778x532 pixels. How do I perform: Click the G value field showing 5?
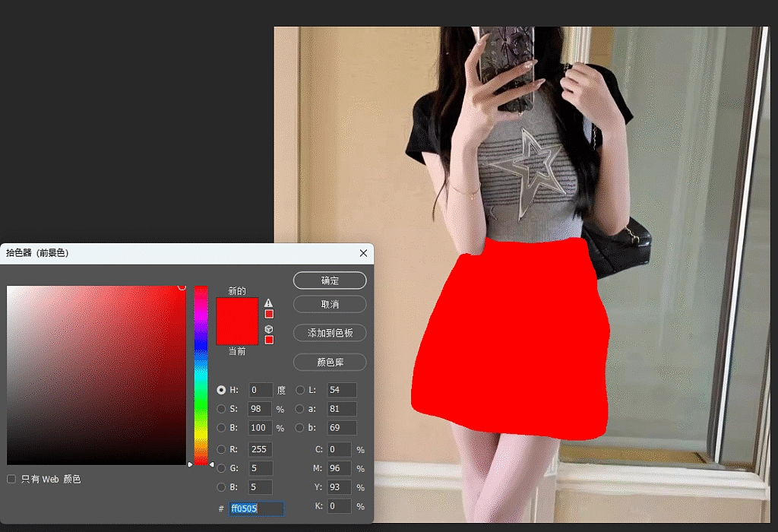click(x=261, y=468)
